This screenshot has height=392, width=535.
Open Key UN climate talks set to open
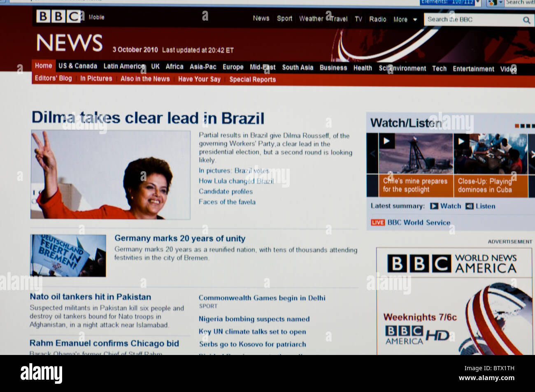pos(252,332)
